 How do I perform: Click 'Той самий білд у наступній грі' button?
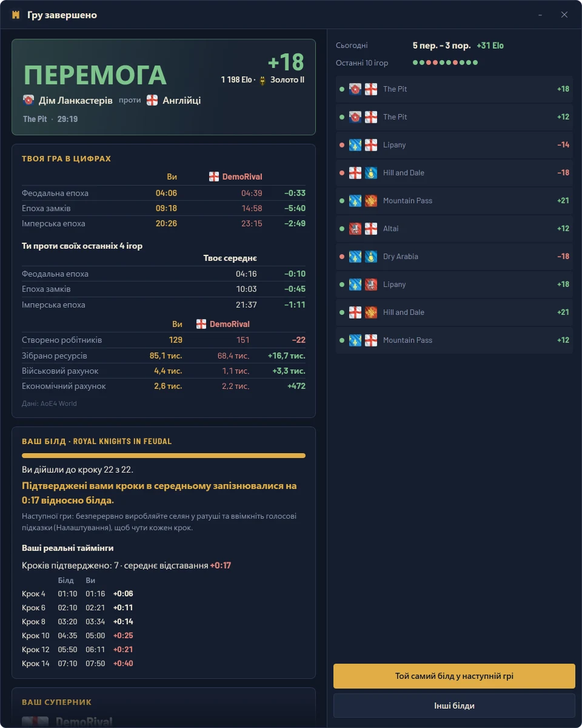tap(454, 676)
